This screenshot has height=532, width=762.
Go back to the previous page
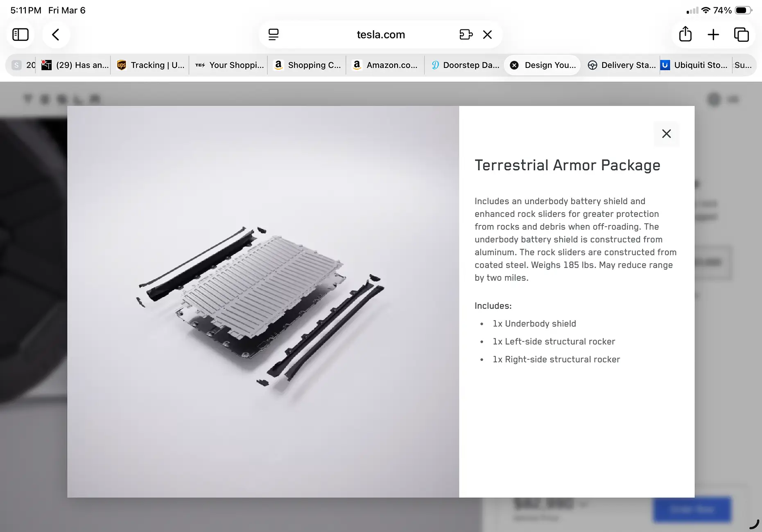pos(56,35)
